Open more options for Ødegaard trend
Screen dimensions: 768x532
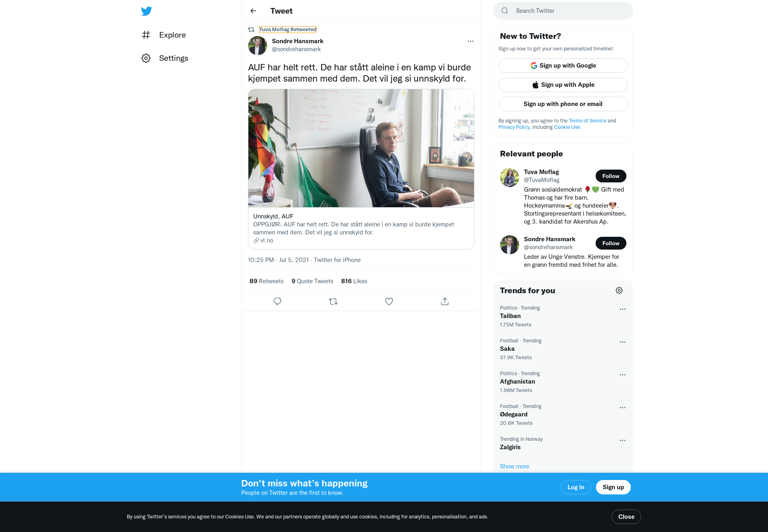tap(622, 408)
